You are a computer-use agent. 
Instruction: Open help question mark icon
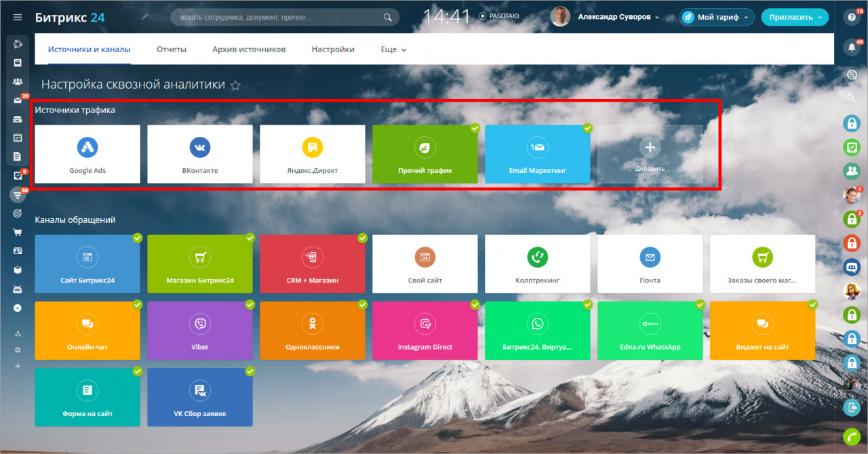coord(852,18)
